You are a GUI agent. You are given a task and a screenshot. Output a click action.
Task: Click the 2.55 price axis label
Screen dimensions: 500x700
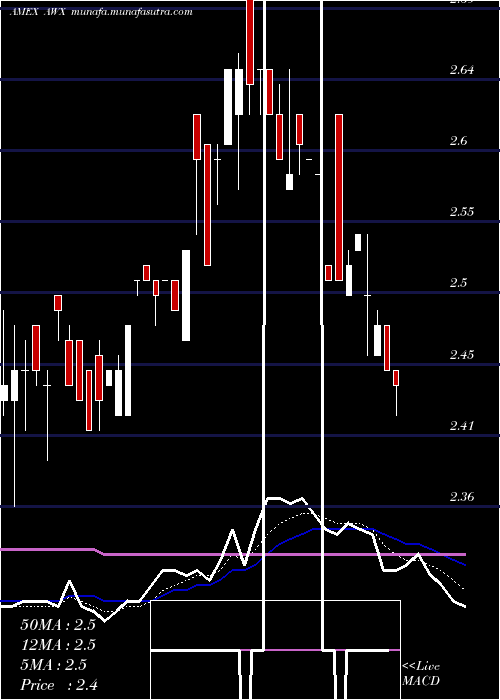462,212
